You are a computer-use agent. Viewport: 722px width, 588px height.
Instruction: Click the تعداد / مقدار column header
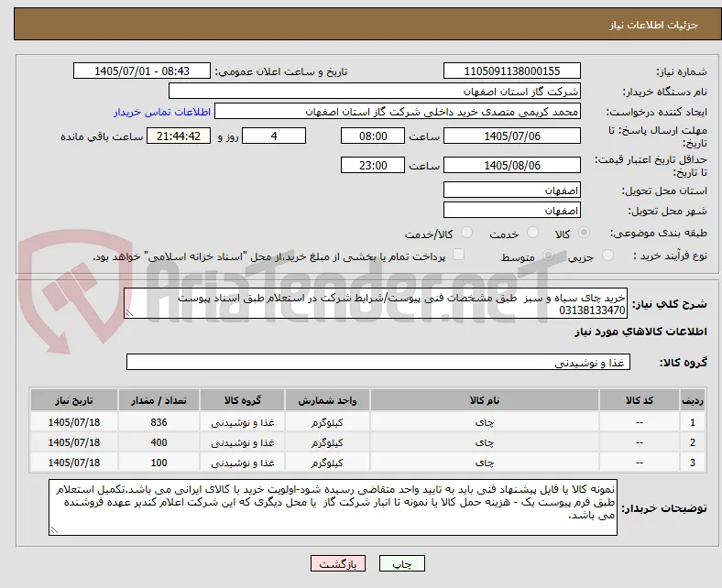click(159, 400)
